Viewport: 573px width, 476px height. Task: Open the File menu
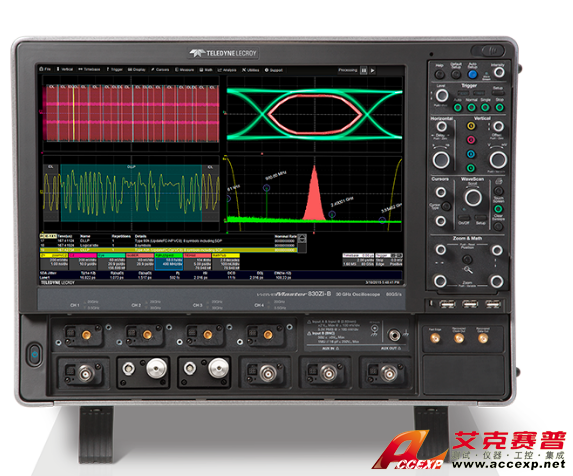point(45,69)
